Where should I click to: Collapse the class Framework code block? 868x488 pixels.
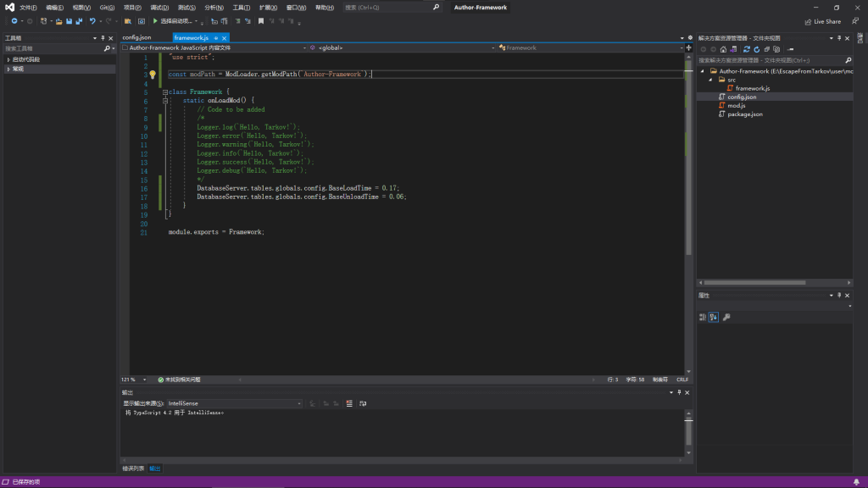point(165,91)
